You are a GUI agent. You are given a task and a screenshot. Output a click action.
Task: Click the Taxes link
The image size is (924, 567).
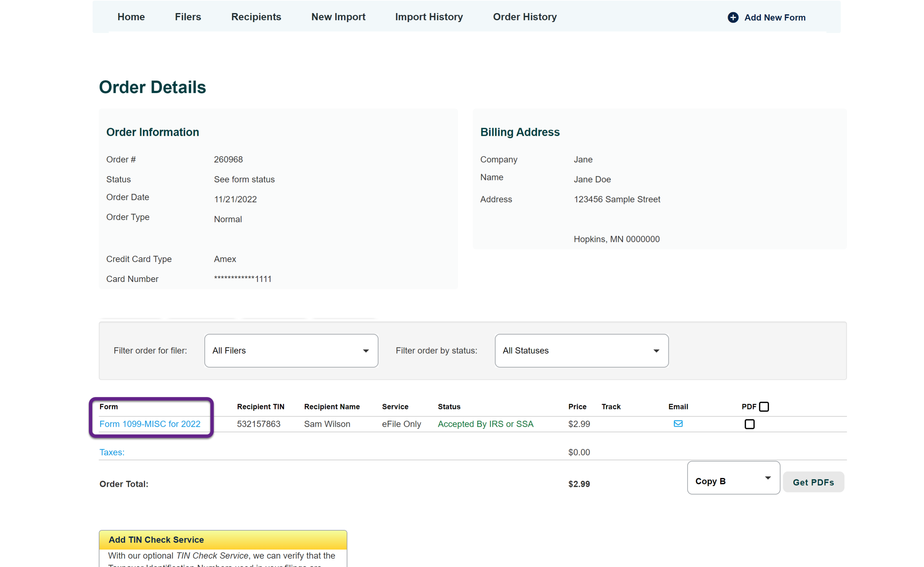(x=112, y=452)
